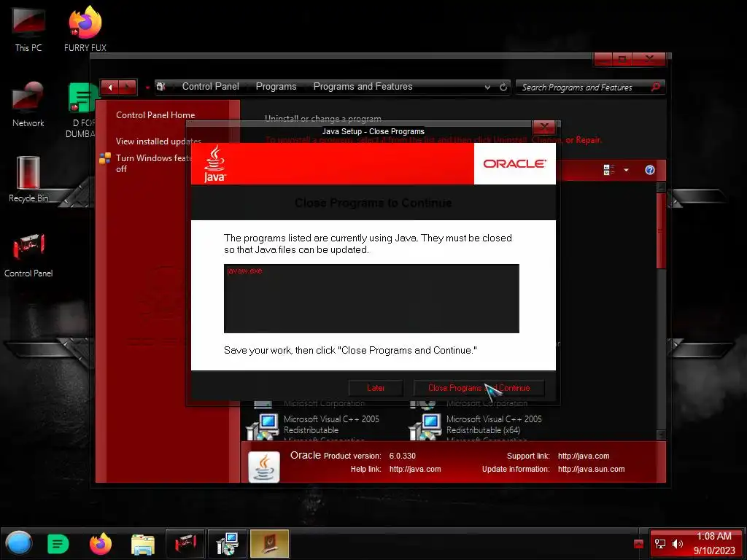
Task: Click the Java icon in details pane
Action: [x=264, y=467]
